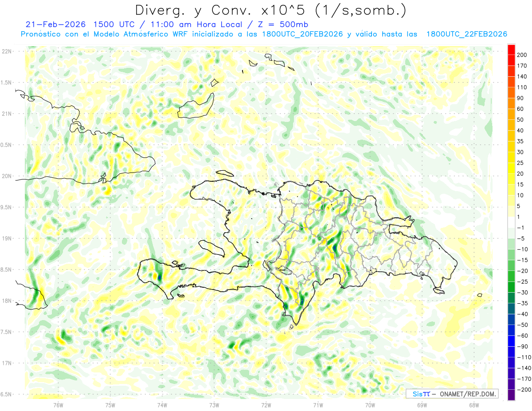Click the blue "Sis" logo text in credit box
This screenshot has height=411, width=532.
[417, 394]
